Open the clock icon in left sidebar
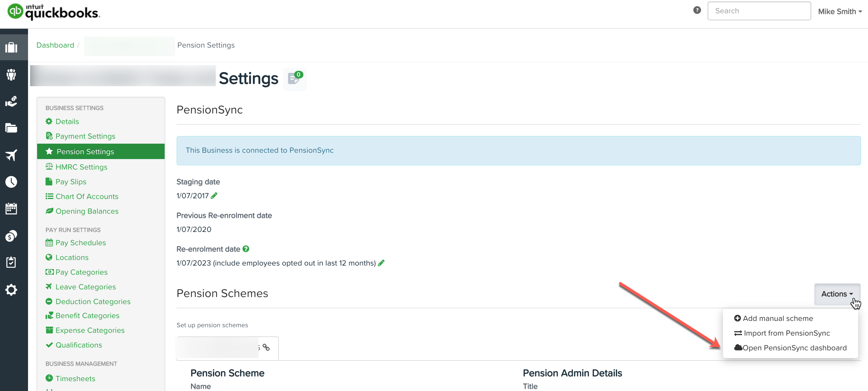868x391 pixels. (x=11, y=182)
